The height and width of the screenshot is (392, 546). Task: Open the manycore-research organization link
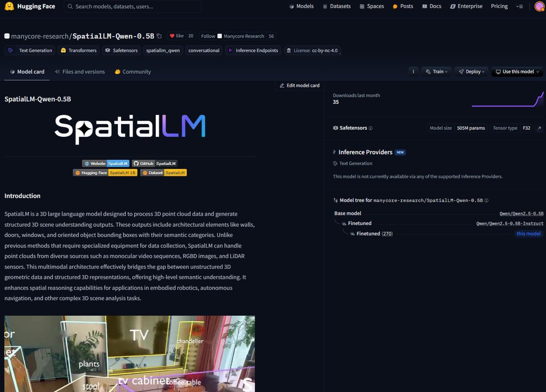40,36
